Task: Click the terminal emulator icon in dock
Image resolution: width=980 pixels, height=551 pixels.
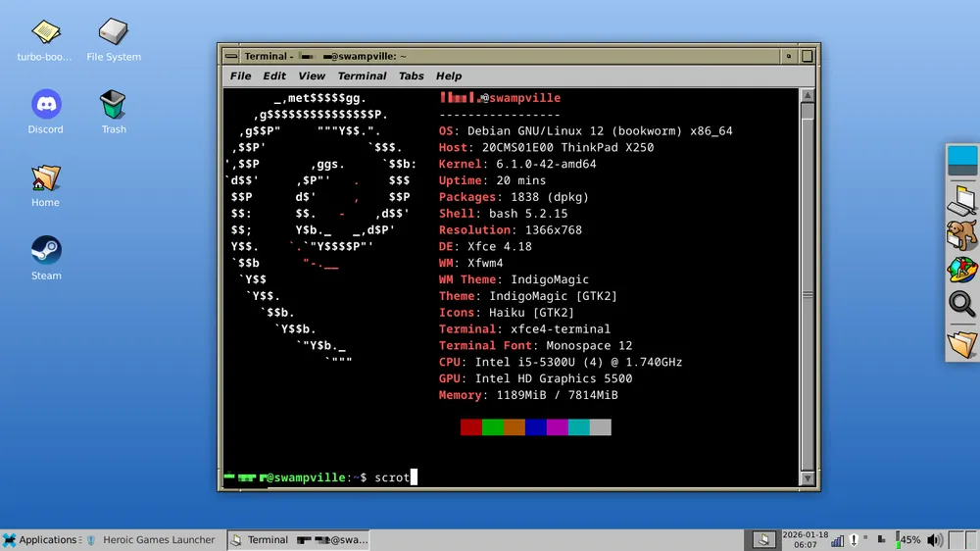Action: 962,199
